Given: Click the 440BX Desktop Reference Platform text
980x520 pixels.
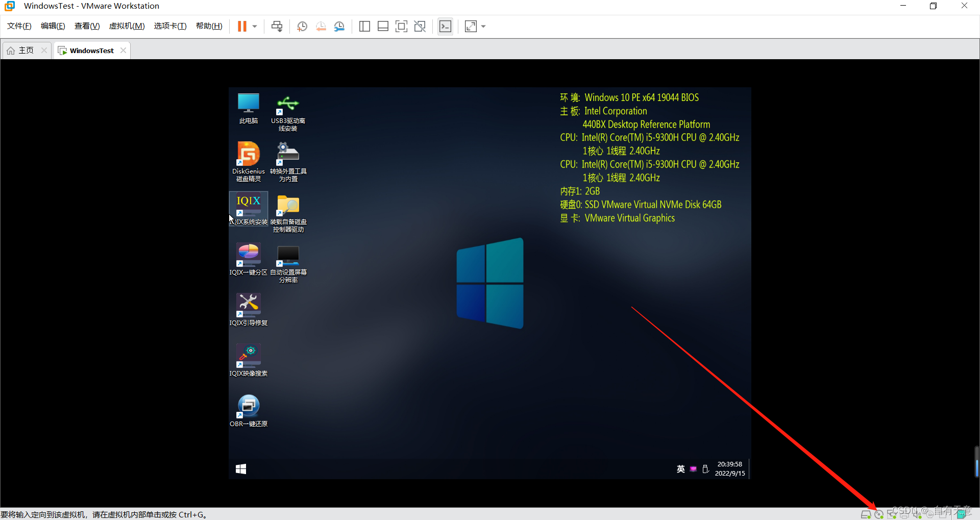Looking at the screenshot, I should pos(646,125).
